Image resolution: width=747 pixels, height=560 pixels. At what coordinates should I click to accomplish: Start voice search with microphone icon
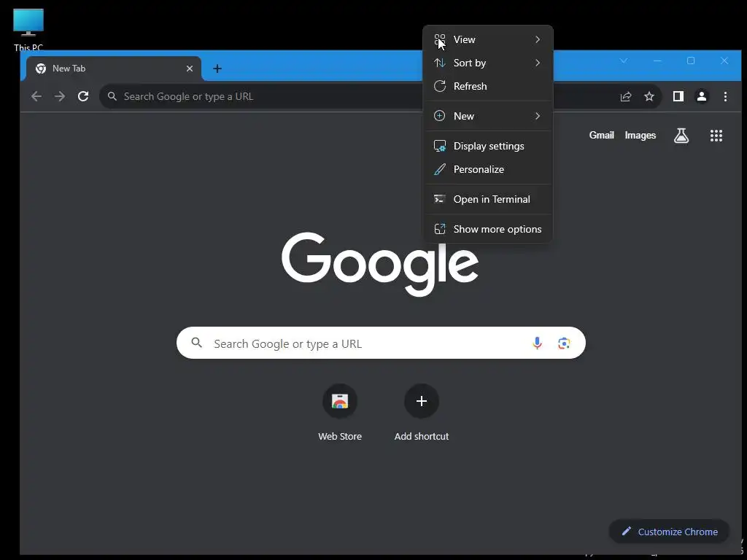click(x=537, y=343)
